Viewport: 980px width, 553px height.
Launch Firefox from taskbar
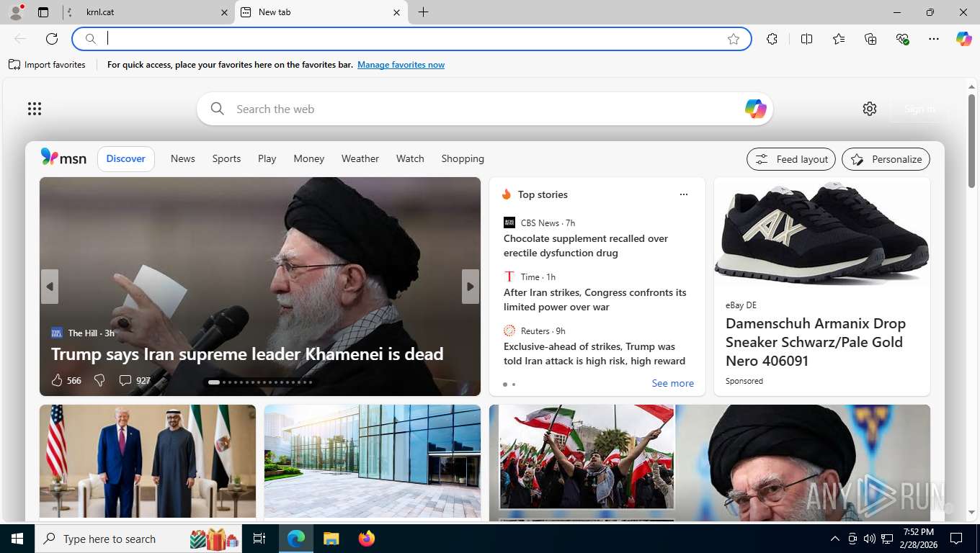tap(367, 539)
